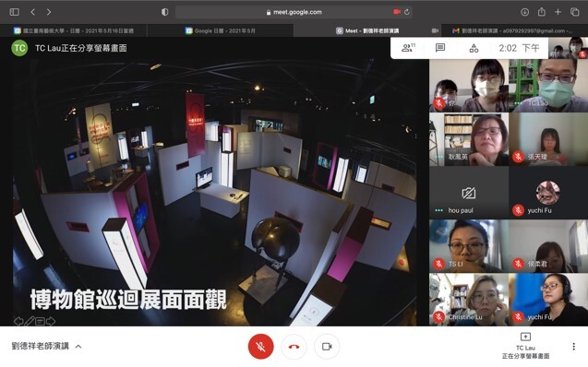Image resolution: width=588 pixels, height=367 pixels.
Task: Open the Safari share menu
Action: 542,12
